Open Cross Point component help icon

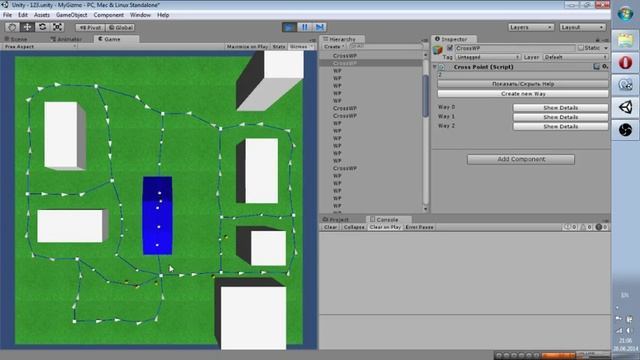click(x=597, y=67)
